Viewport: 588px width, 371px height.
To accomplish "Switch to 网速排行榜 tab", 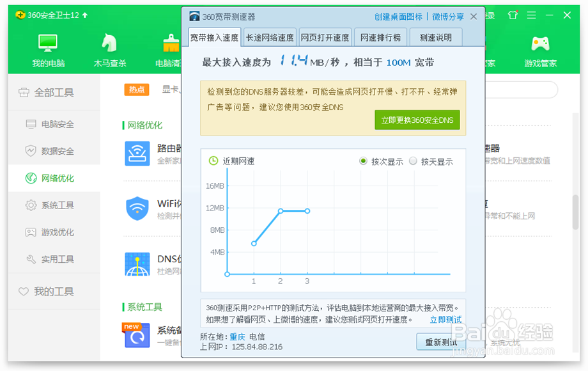I will pos(380,38).
